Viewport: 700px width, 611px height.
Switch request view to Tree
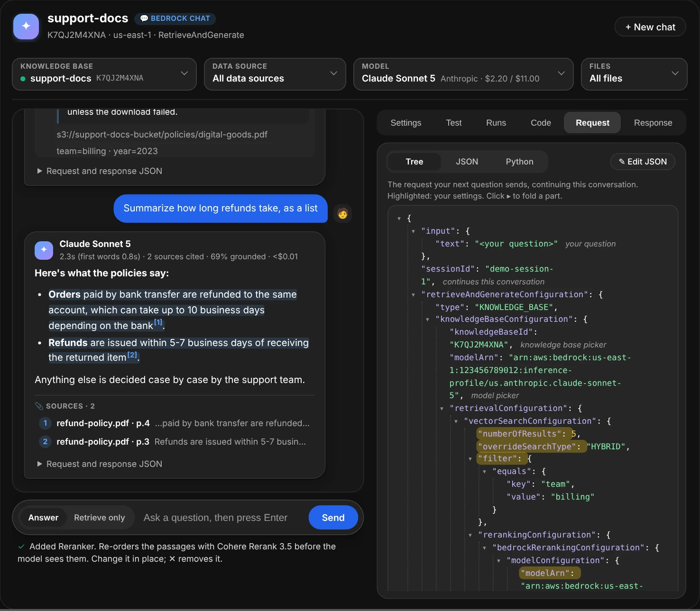(414, 162)
